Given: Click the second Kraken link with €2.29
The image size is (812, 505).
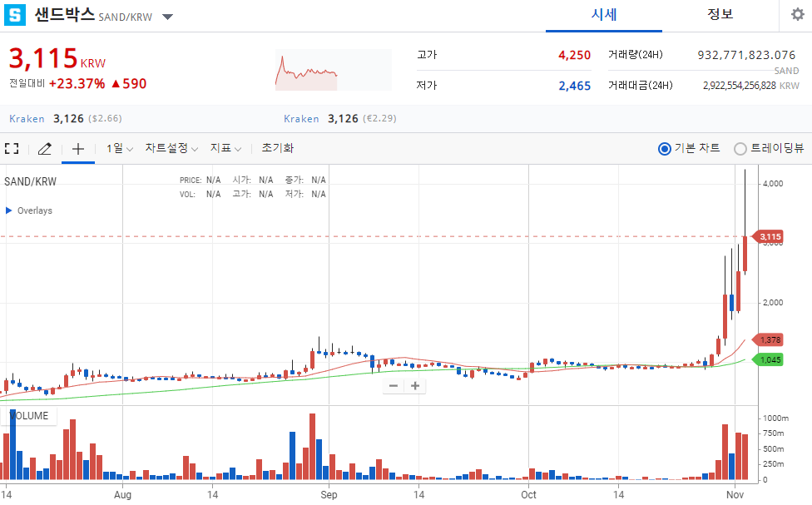Looking at the screenshot, I should (301, 119).
